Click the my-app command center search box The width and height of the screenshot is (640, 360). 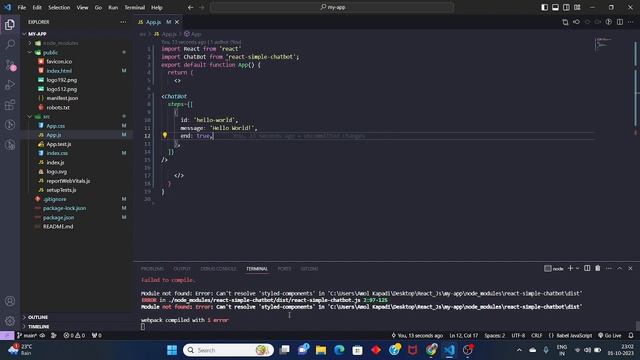pos(332,7)
